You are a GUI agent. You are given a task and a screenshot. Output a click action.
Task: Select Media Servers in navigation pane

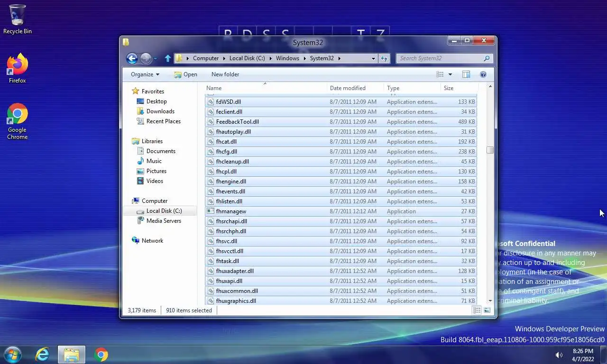164,221
